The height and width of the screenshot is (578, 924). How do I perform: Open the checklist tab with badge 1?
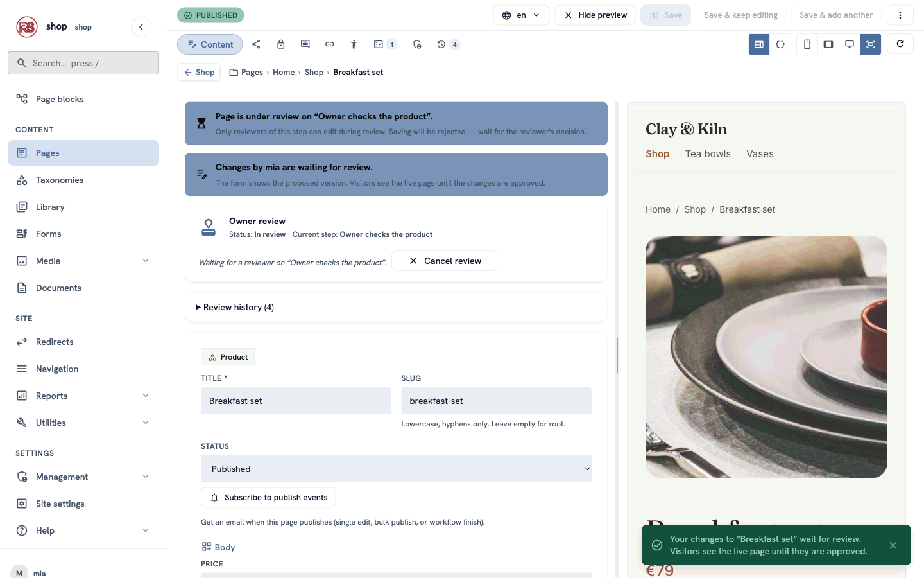[385, 44]
